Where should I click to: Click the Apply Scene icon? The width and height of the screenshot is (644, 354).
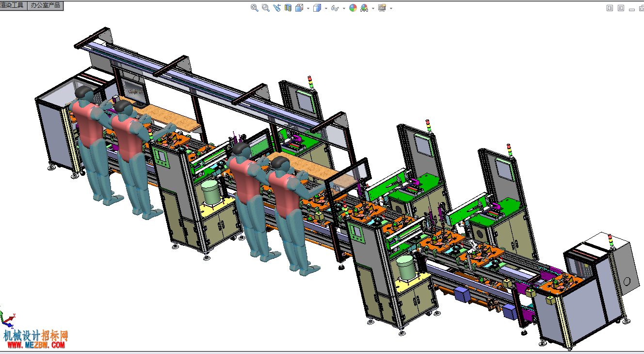[364, 8]
